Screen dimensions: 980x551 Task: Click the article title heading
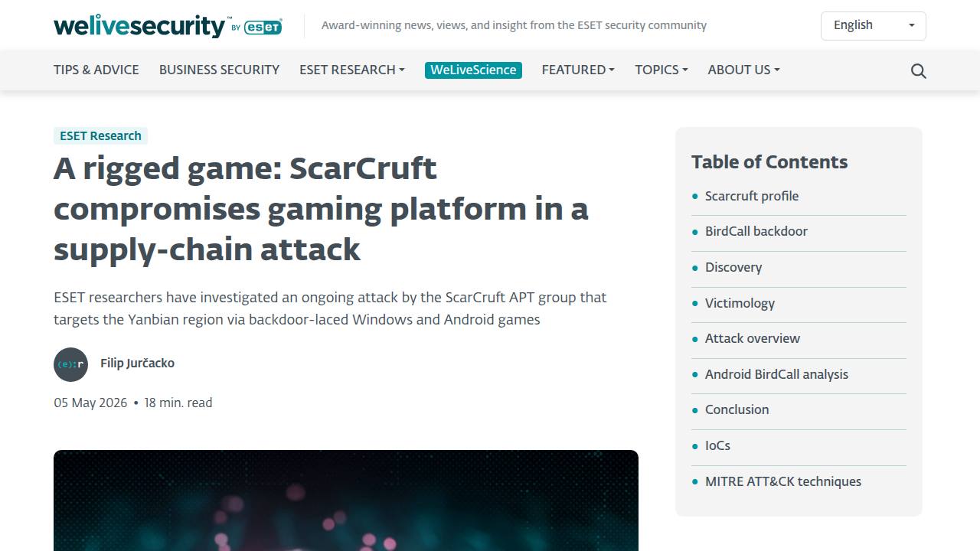(x=321, y=209)
